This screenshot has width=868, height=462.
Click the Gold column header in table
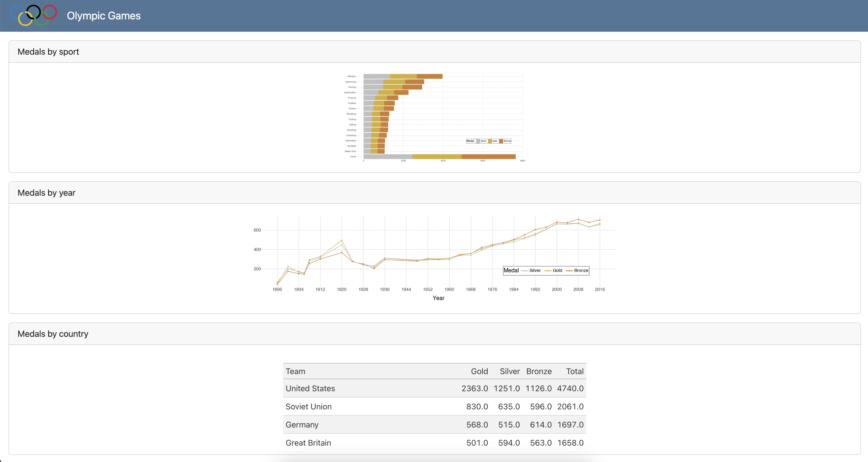(x=479, y=371)
